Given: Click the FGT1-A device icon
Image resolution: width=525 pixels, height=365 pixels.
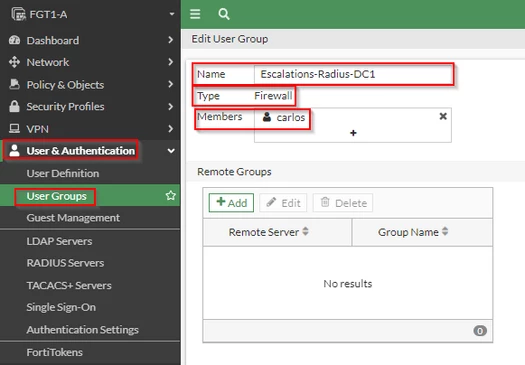Looking at the screenshot, I should pos(18,14).
